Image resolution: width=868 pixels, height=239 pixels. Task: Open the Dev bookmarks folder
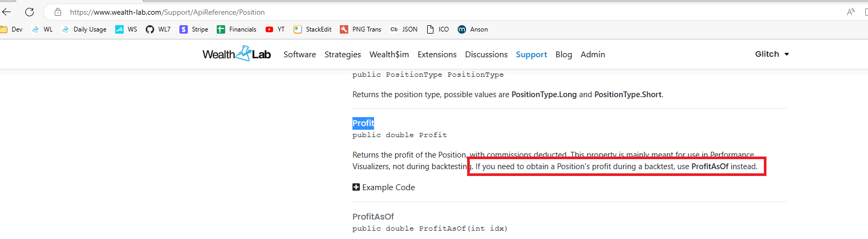(x=12, y=29)
